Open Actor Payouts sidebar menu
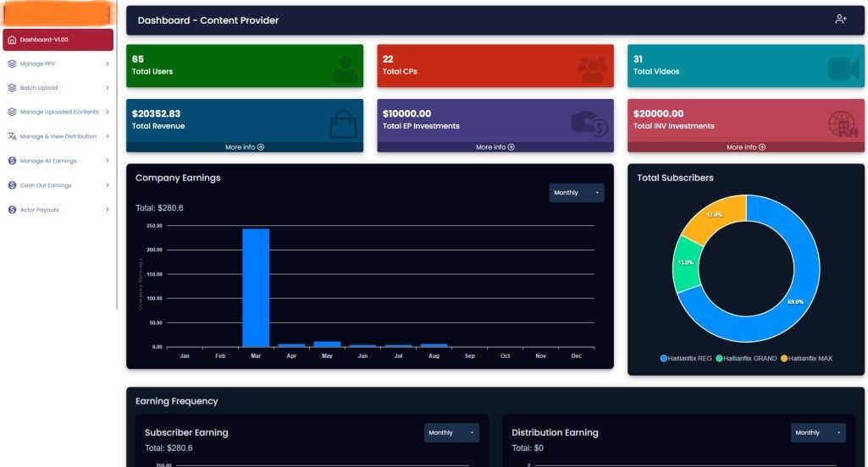The height and width of the screenshot is (467, 868). tap(39, 210)
